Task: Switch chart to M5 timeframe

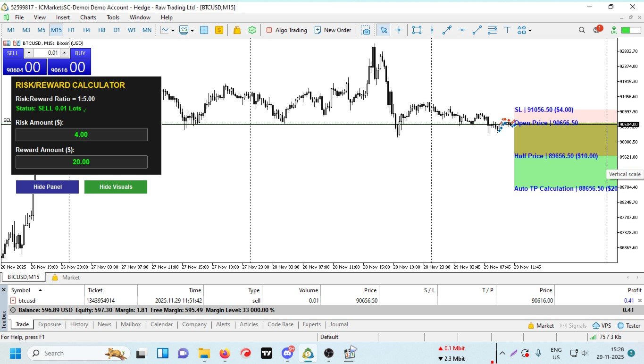Action: pos(41,30)
